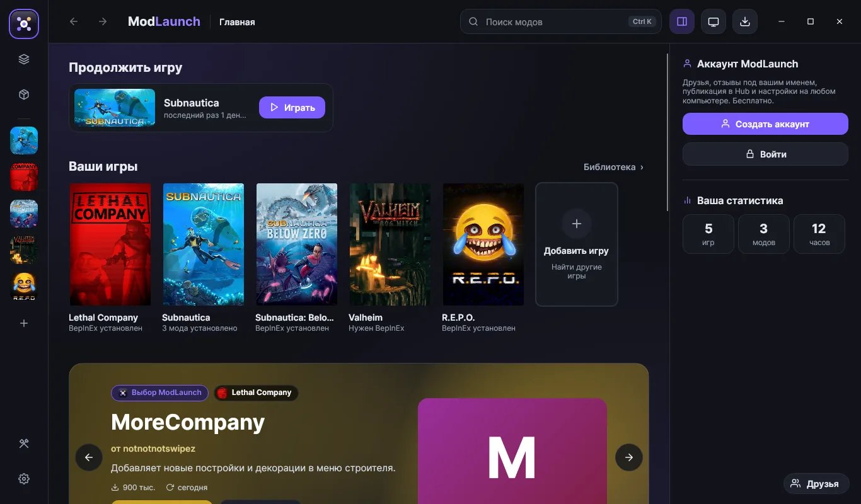Click the MoreCompany purple 'M' thumbnail
This screenshot has height=504, width=861.
tap(512, 451)
